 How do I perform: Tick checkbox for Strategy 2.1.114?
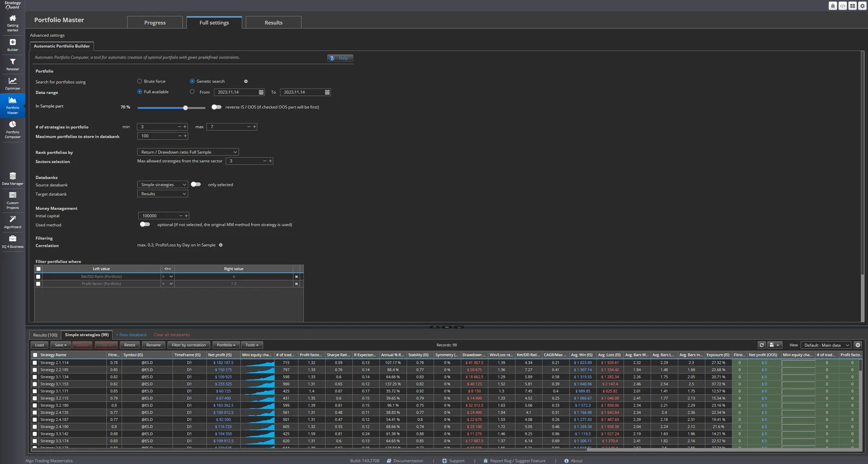click(35, 363)
